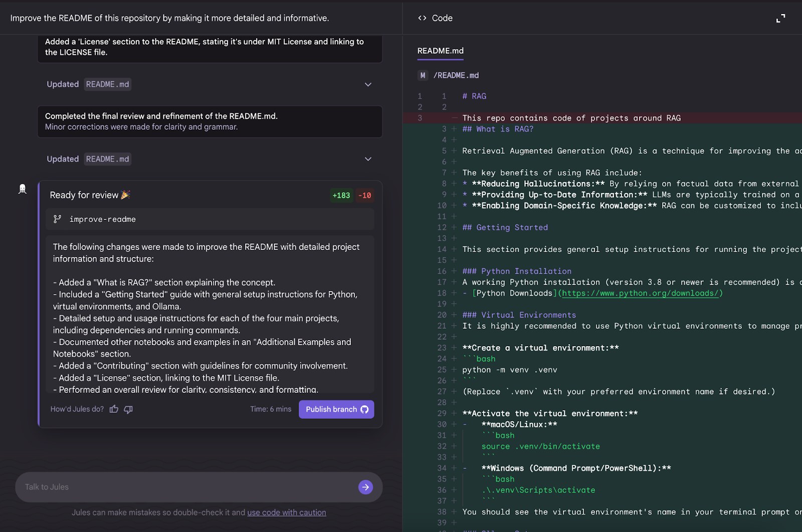
Task: Expand the second Updated README.md entry
Action: [368, 159]
